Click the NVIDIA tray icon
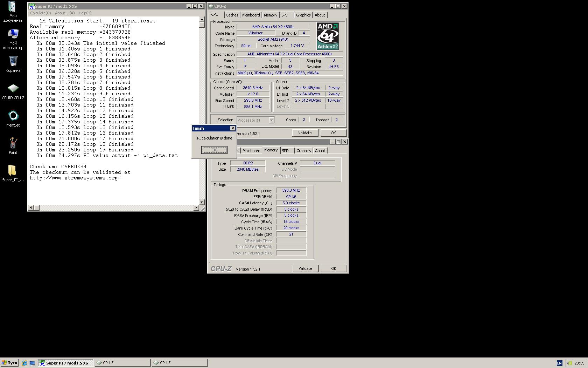Image resolution: width=588 pixels, height=368 pixels. pyautogui.click(x=569, y=363)
